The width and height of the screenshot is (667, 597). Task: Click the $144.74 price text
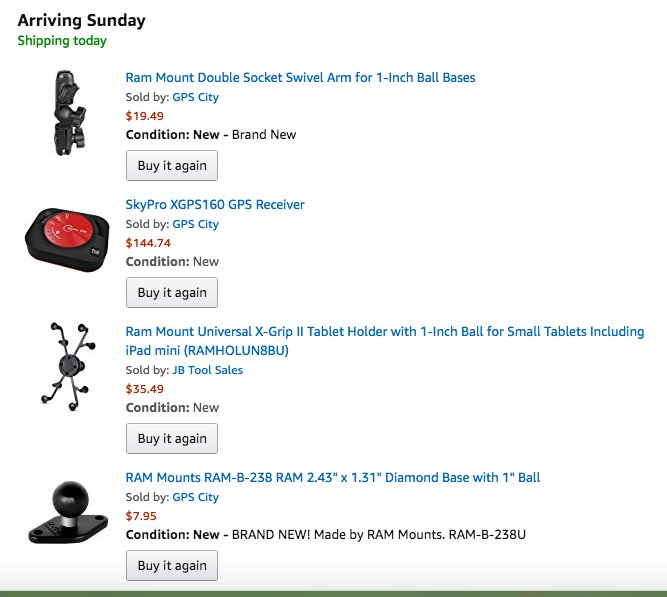coord(148,243)
